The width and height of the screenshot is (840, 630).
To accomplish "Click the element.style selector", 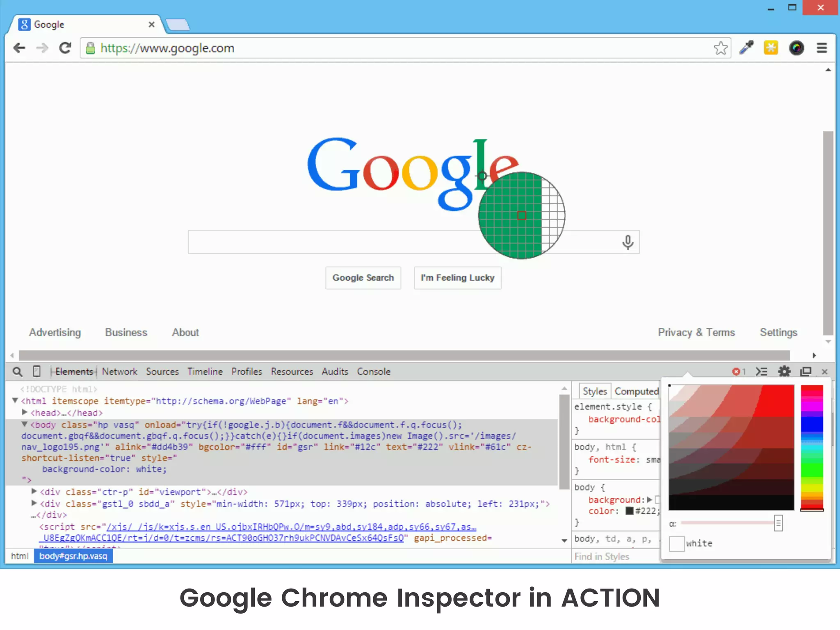I will click(x=608, y=407).
